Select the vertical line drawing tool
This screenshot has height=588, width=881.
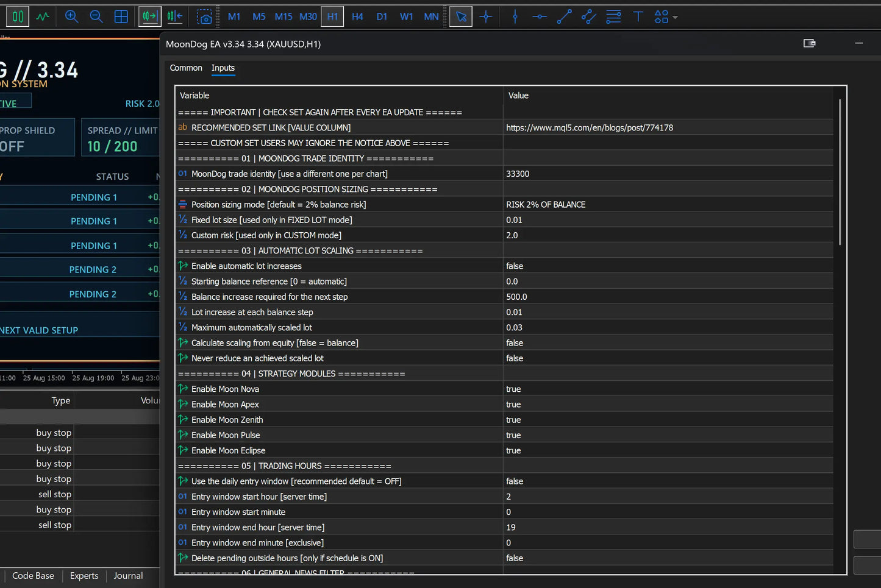[x=515, y=16]
